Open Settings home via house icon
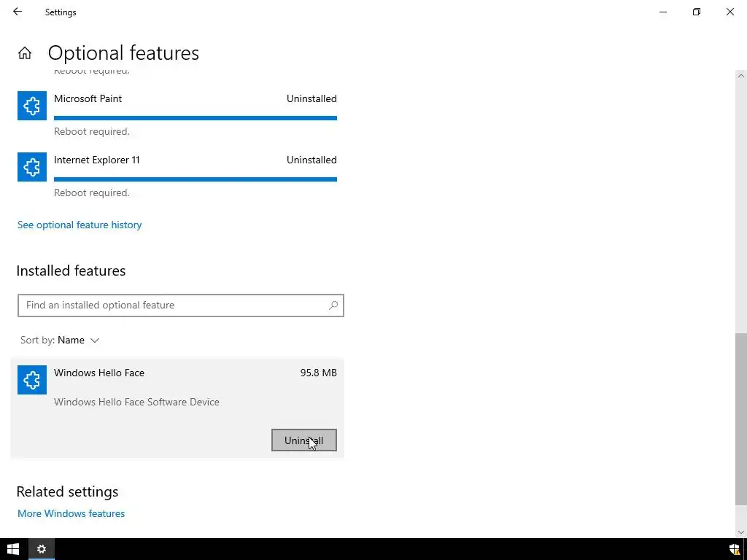This screenshot has height=560, width=747. pyautogui.click(x=25, y=52)
